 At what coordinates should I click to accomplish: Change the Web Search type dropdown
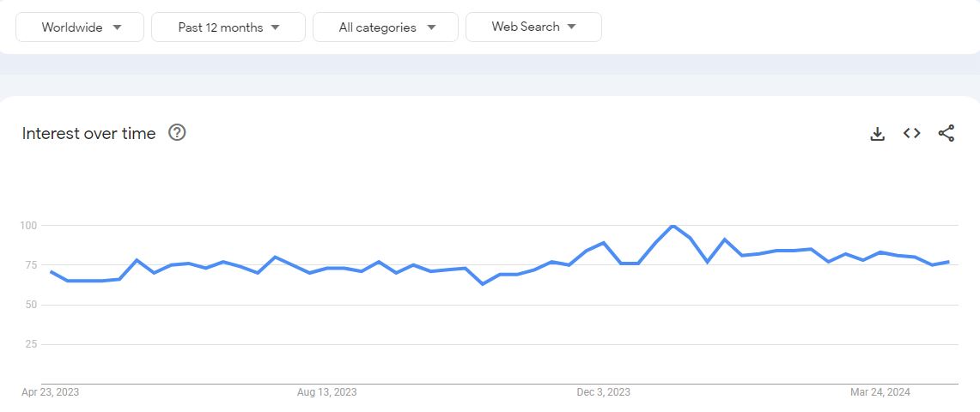[533, 27]
